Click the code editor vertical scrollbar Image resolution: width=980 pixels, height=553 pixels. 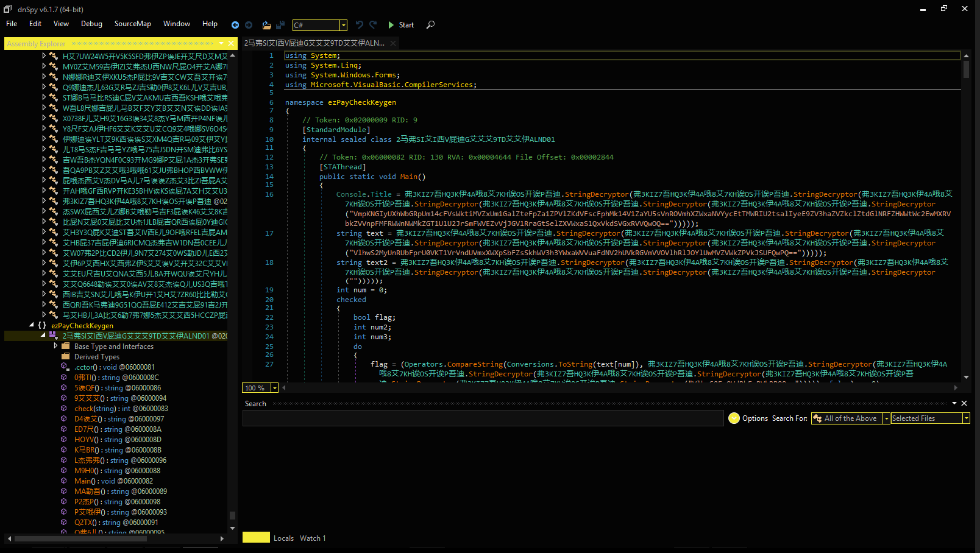tap(966, 216)
